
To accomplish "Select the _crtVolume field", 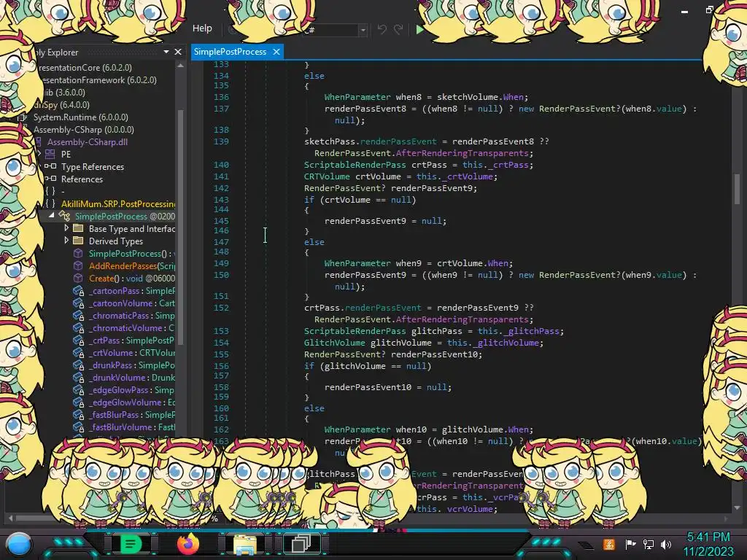I will 132,352.
